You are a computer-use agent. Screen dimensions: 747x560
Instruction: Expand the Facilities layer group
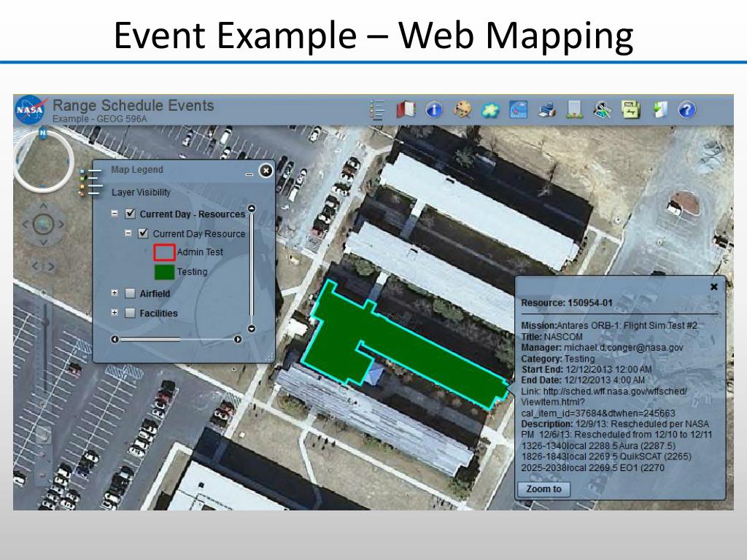(x=115, y=313)
